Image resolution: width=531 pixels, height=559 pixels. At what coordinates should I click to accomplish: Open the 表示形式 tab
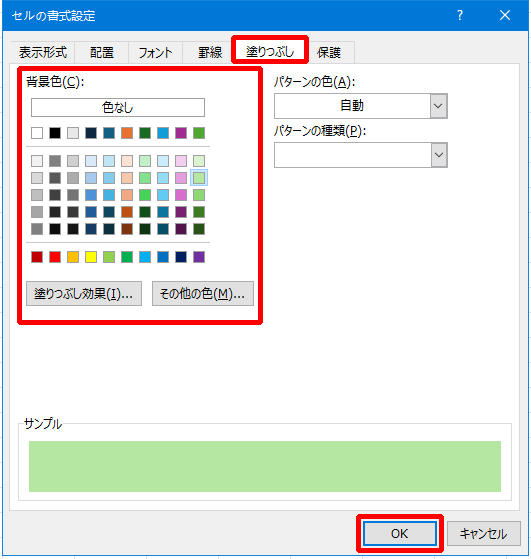43,52
